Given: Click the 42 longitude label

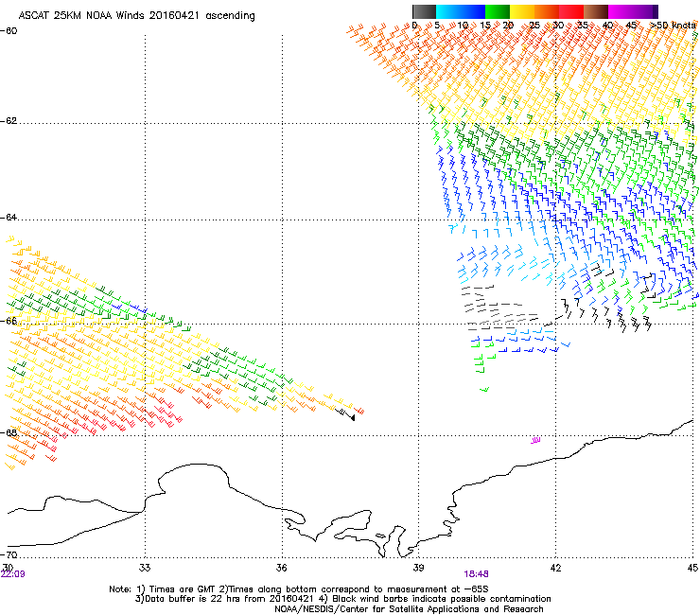Looking at the screenshot, I should tap(555, 568).
